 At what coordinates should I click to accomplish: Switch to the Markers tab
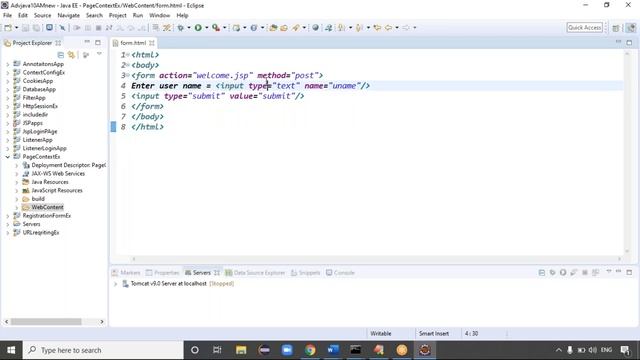pos(126,273)
